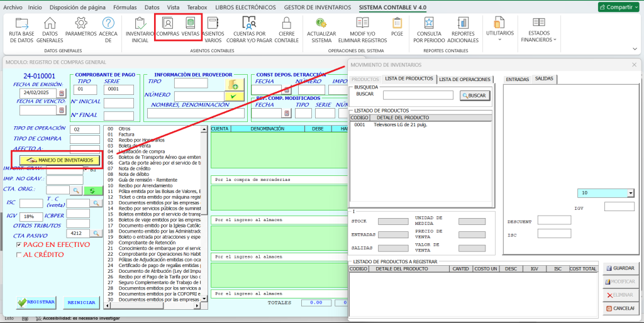This screenshot has height=323, width=644.
Task: Click IGV 18% field
Action: click(x=31, y=217)
